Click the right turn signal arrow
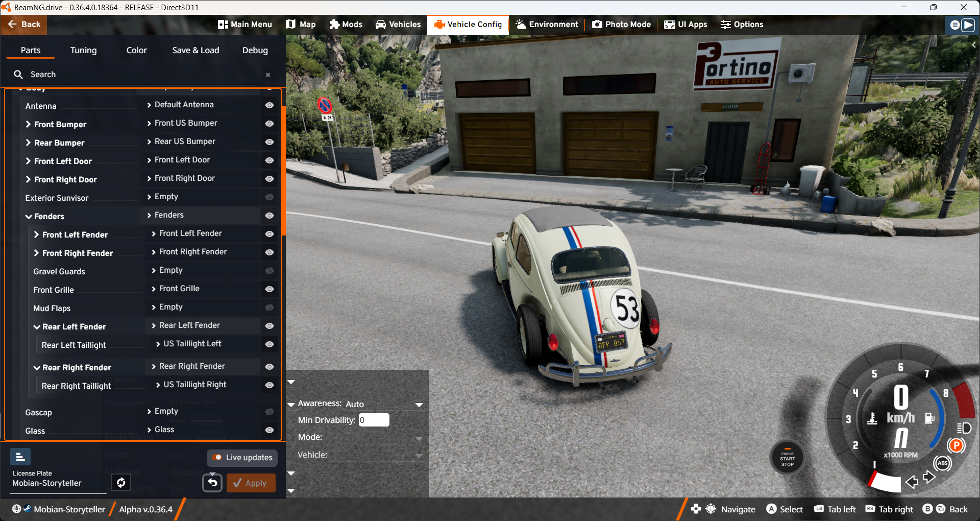The height and width of the screenshot is (521, 980). pyautogui.click(x=929, y=477)
